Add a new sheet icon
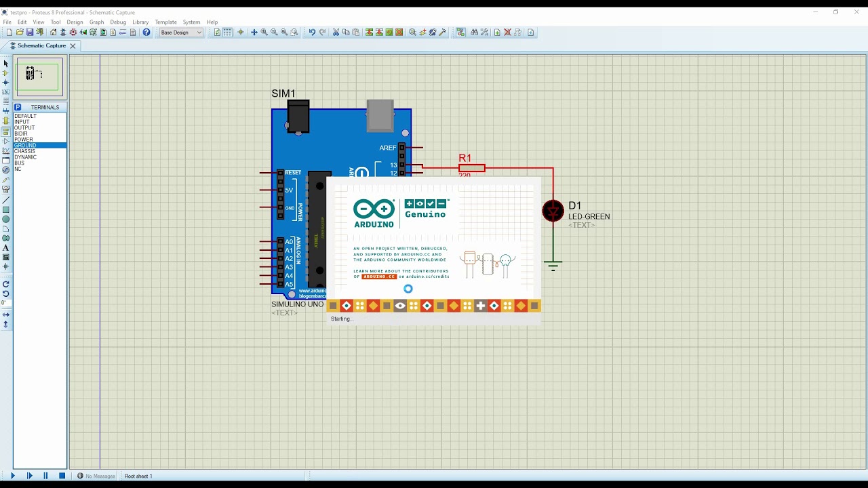 coord(497,33)
